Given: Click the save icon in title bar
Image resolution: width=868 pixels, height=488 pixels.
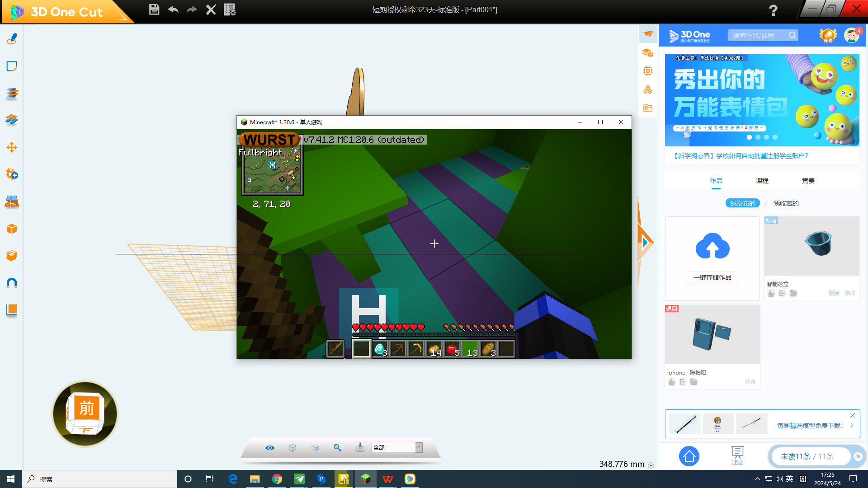Looking at the screenshot, I should point(154,9).
